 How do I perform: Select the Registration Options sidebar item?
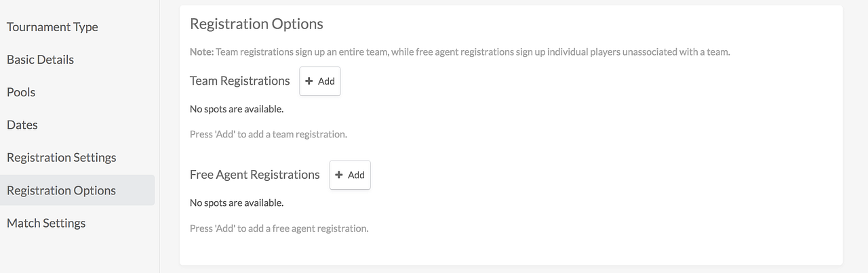pos(62,190)
